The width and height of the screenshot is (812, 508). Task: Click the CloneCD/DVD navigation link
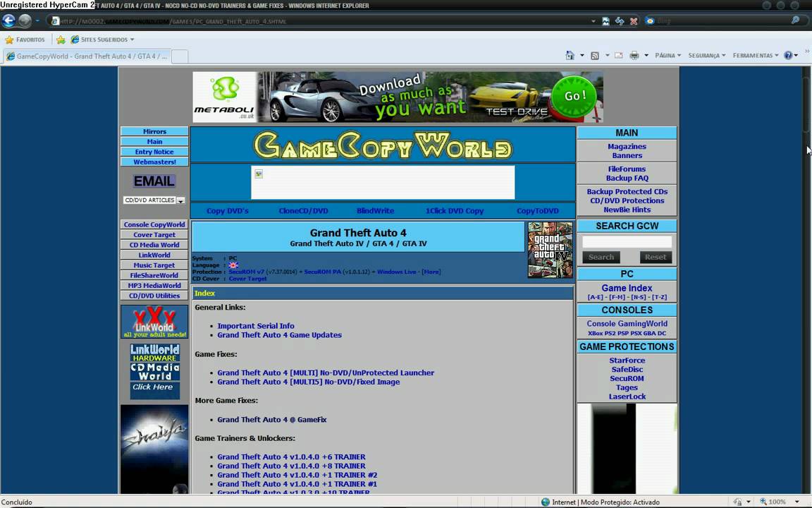click(304, 211)
